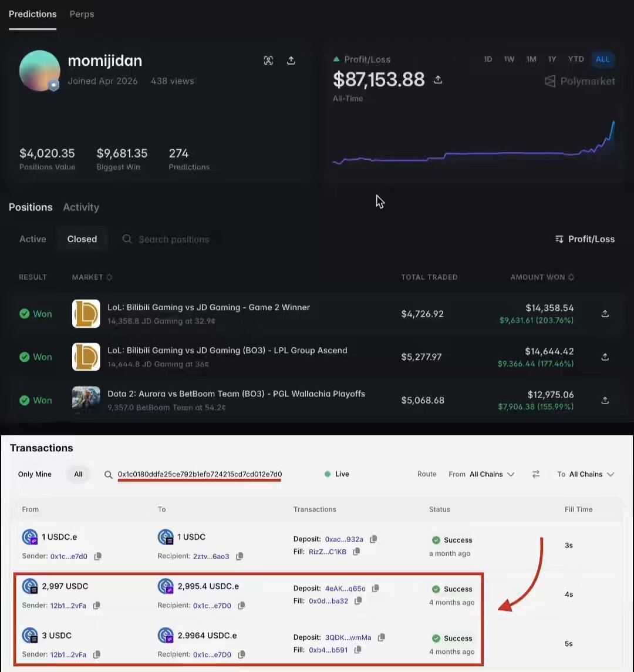
Task: Copy fill hash RizZ...C1KB
Action: tap(356, 552)
